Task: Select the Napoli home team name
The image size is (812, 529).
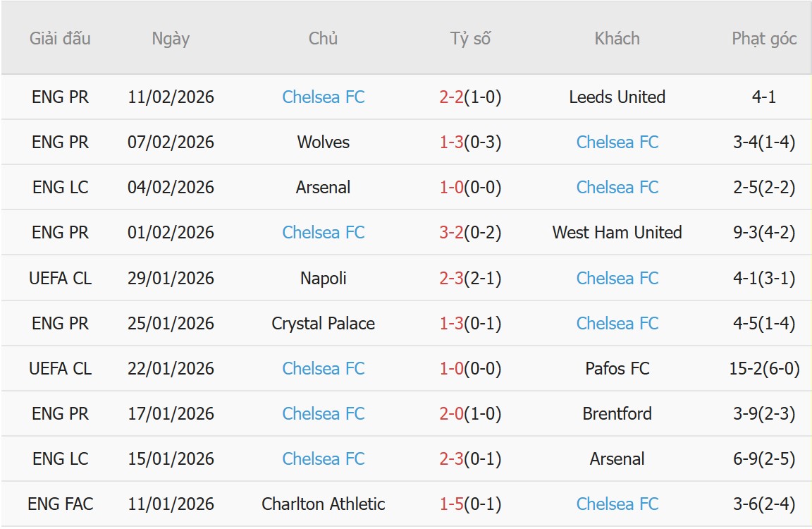Action: (324, 279)
